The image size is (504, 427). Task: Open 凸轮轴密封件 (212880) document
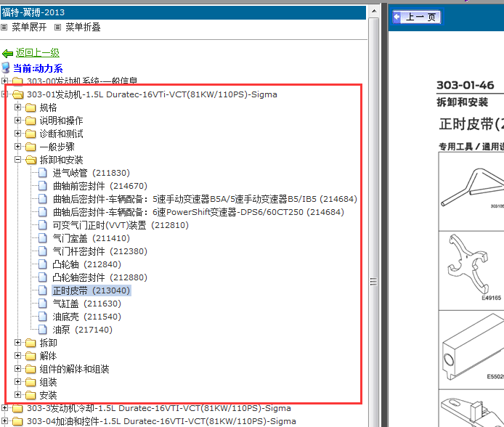(x=100, y=277)
